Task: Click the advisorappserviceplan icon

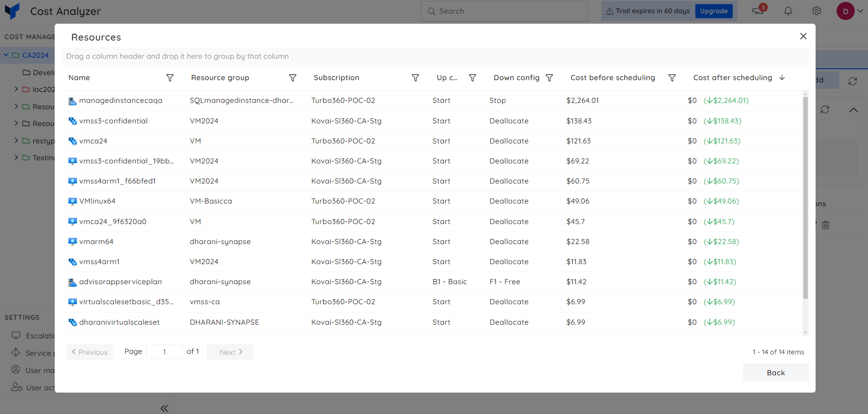Action: [72, 282]
